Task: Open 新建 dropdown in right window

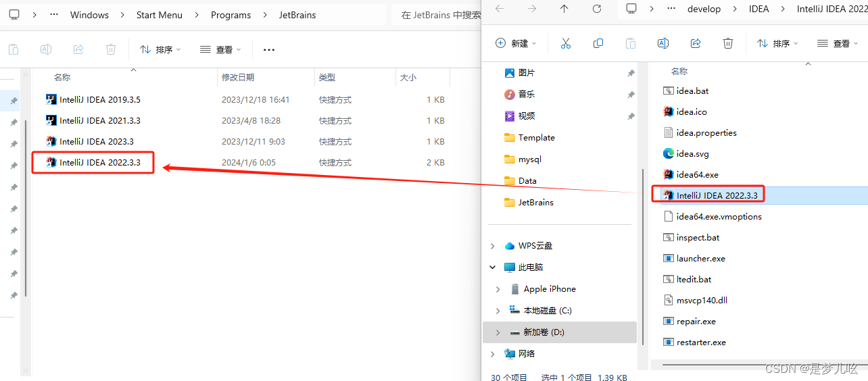Action: (516, 43)
